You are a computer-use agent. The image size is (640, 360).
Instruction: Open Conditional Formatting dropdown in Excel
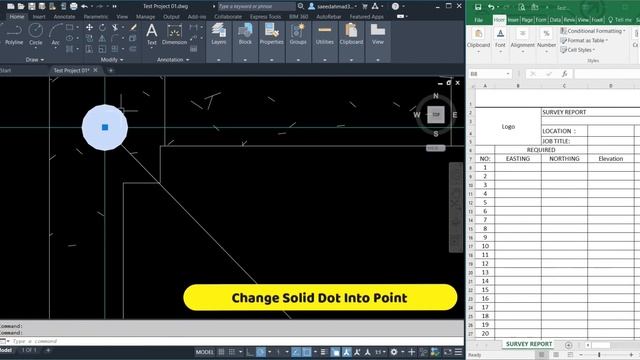(x=592, y=31)
